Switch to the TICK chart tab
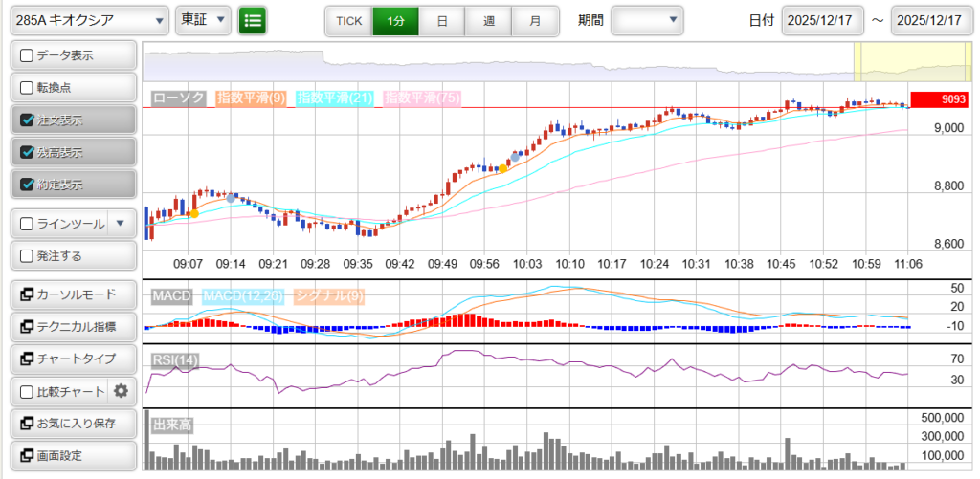 [348, 20]
